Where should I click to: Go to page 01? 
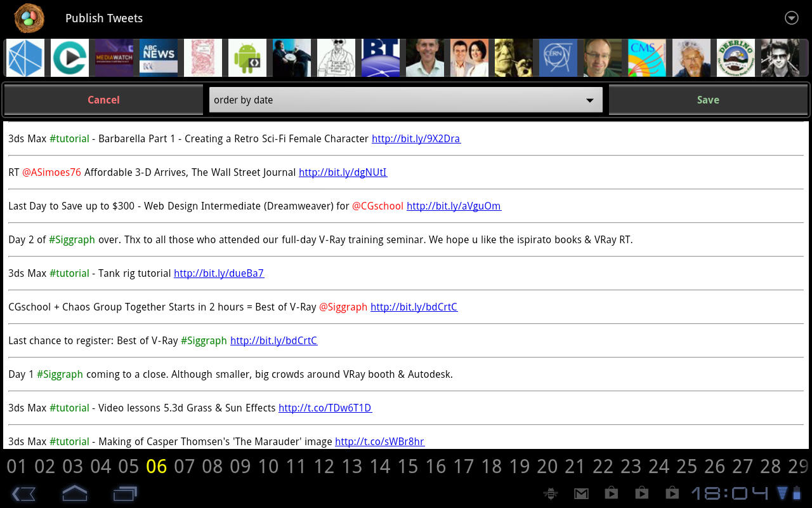click(x=16, y=467)
